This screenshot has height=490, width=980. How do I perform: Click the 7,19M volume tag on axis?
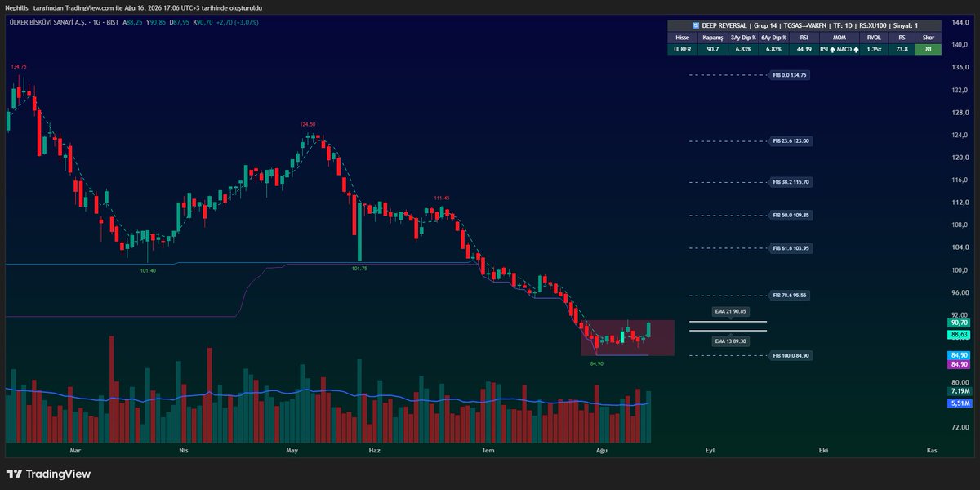coord(958,392)
